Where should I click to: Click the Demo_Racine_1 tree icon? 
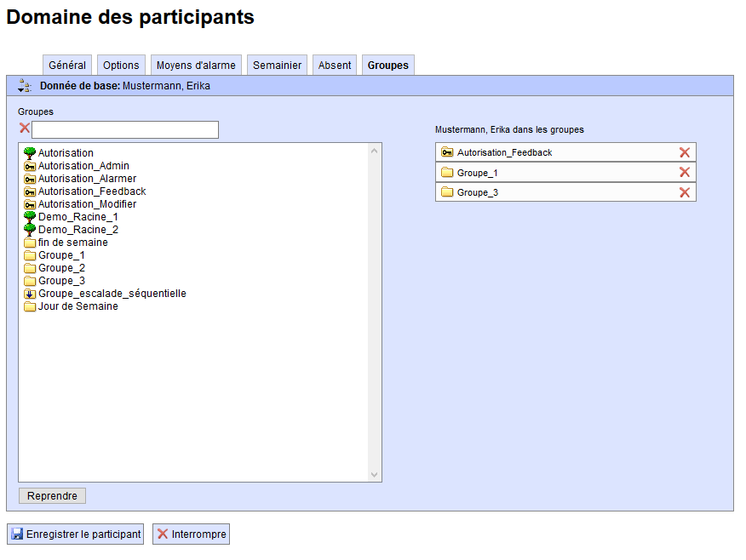[x=30, y=217]
